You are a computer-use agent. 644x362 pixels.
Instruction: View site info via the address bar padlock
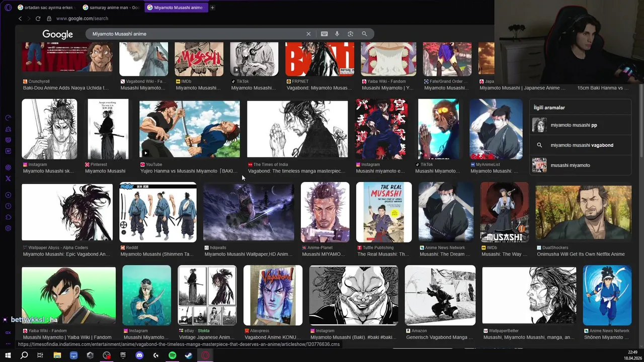pyautogui.click(x=49, y=19)
